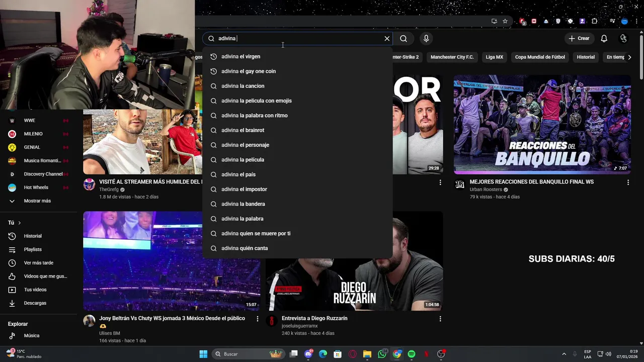Open Spotify from the taskbar
Viewport: 644px width, 362px height.
(x=412, y=354)
